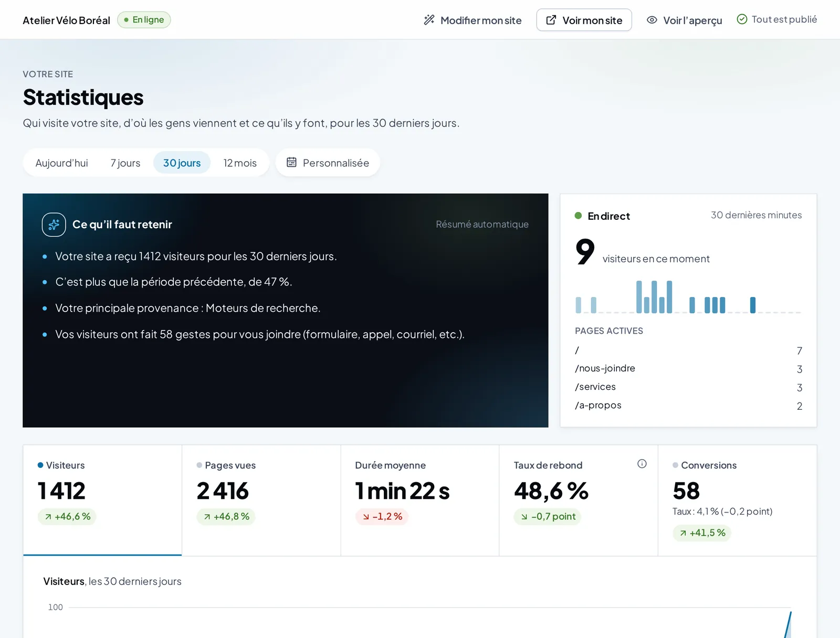The width and height of the screenshot is (840, 638).
Task: Select the Visiteurs metric card
Action: [102, 500]
